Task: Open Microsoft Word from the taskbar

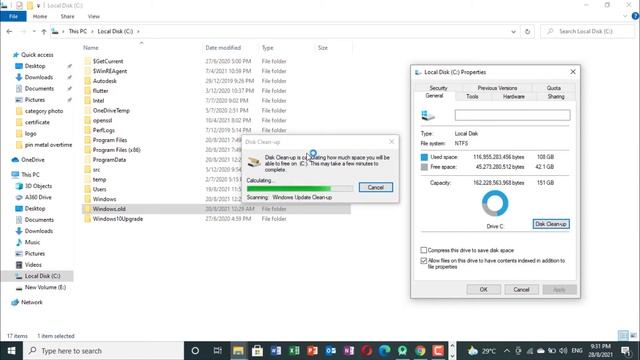Action: tap(276, 351)
